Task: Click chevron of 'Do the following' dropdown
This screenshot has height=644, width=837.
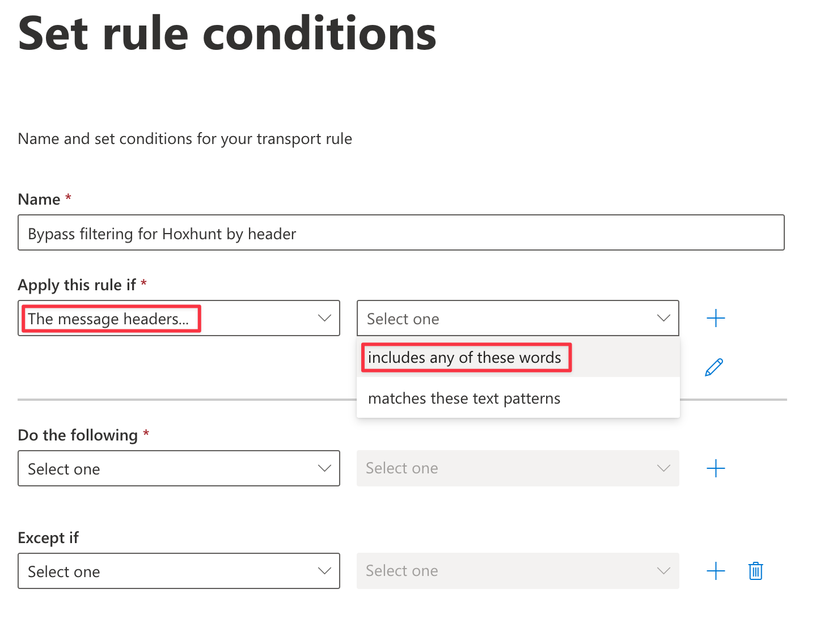Action: click(x=324, y=468)
